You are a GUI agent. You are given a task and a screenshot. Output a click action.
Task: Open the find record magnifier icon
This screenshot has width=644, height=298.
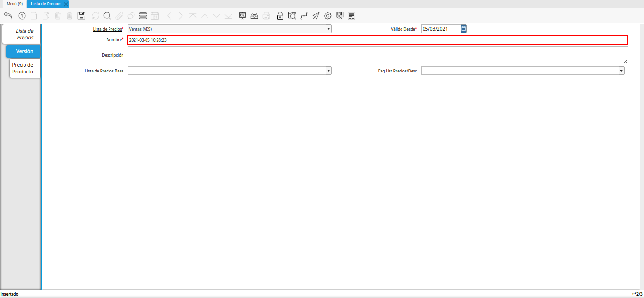(107, 16)
